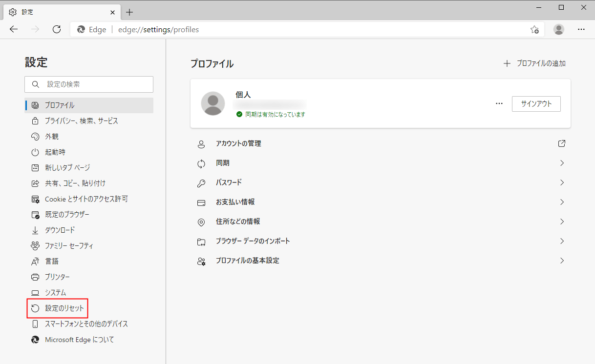Open the ダウンロード settings section
The image size is (595, 364).
[x=89, y=230]
